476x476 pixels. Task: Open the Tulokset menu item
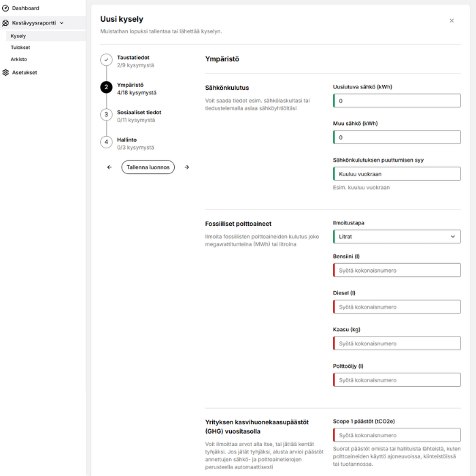tap(20, 48)
